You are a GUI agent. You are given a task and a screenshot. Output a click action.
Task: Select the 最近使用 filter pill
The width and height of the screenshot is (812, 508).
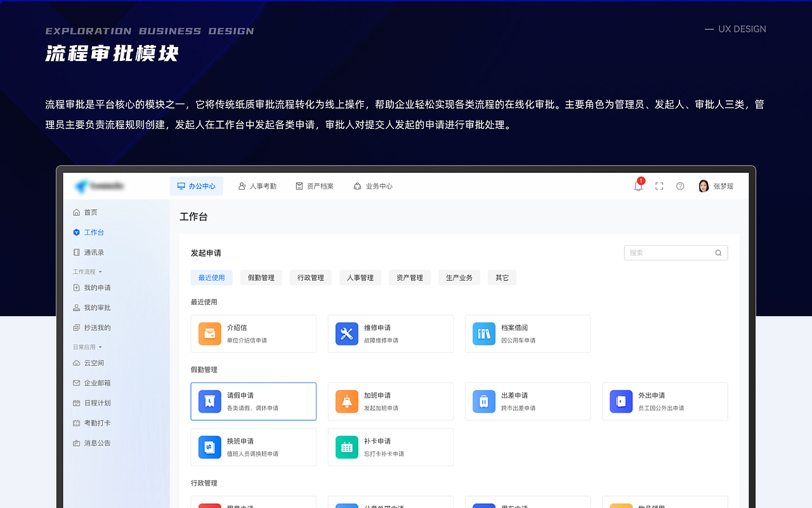coord(211,277)
